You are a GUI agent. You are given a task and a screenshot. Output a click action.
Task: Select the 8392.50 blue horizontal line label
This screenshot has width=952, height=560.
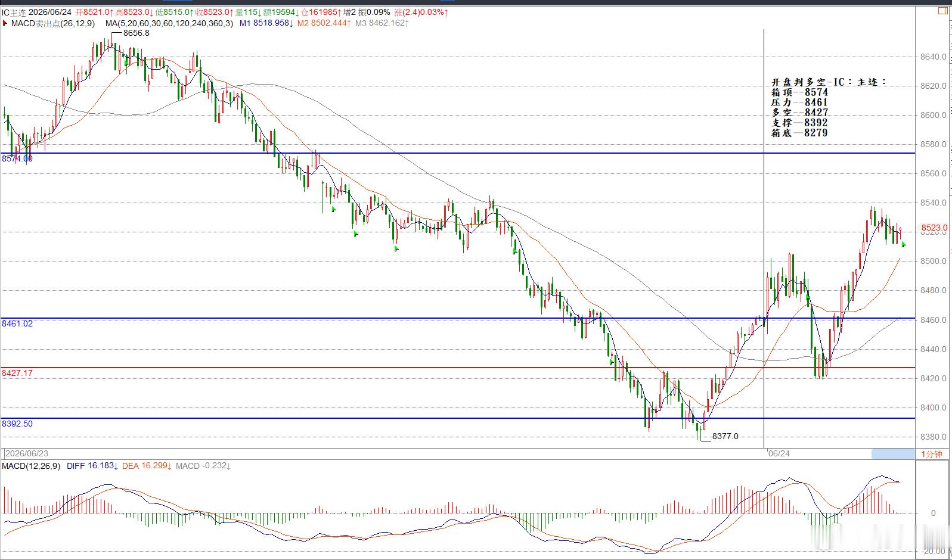pos(17,424)
